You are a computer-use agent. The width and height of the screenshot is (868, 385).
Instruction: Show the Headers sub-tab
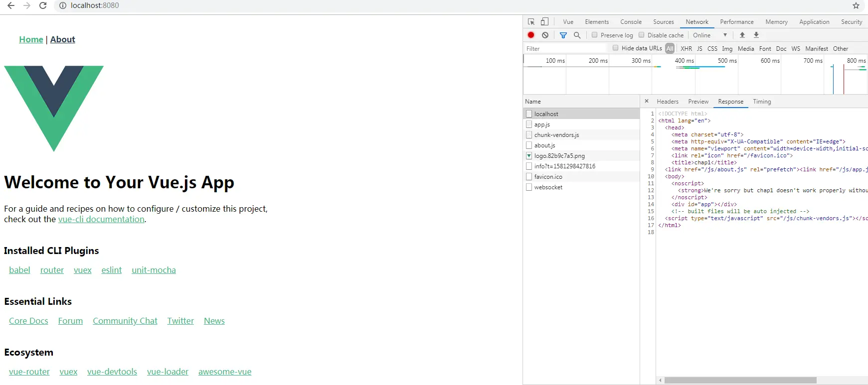pyautogui.click(x=668, y=102)
